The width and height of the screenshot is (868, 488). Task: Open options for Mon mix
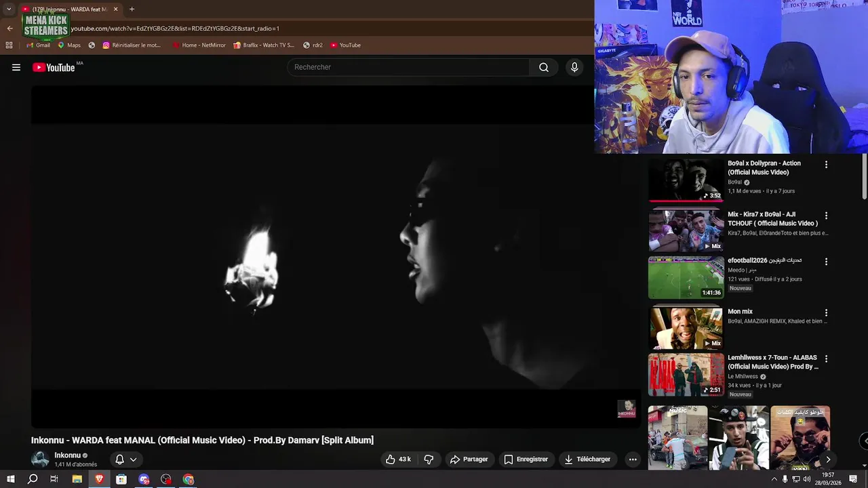click(826, 313)
